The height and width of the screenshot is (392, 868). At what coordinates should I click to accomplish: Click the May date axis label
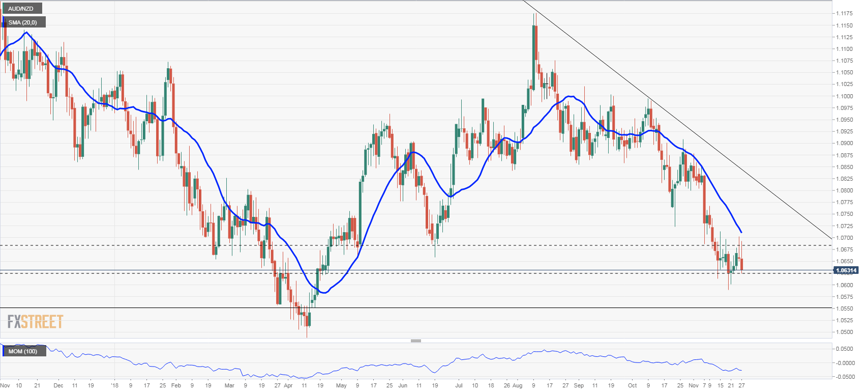[341, 385]
